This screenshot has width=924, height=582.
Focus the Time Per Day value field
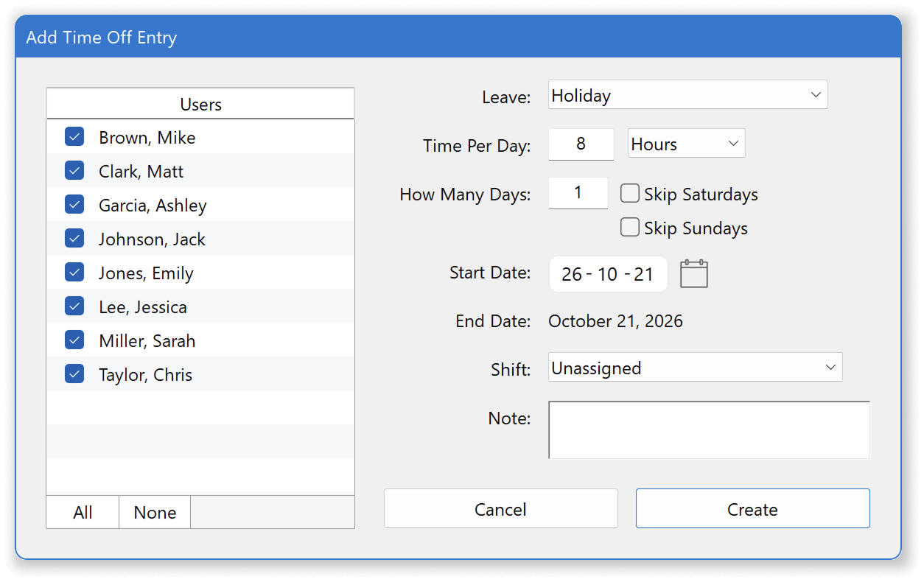581,144
